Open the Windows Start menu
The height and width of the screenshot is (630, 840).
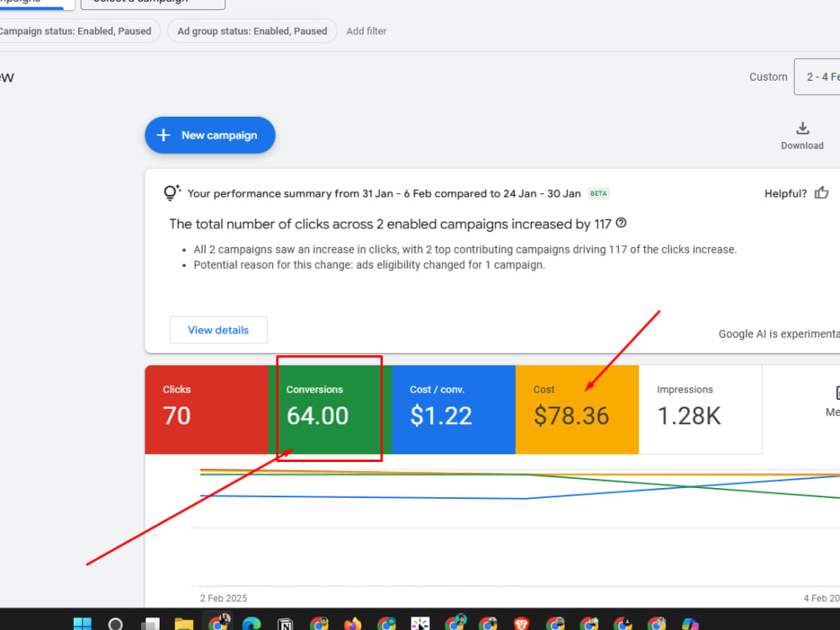point(82,624)
